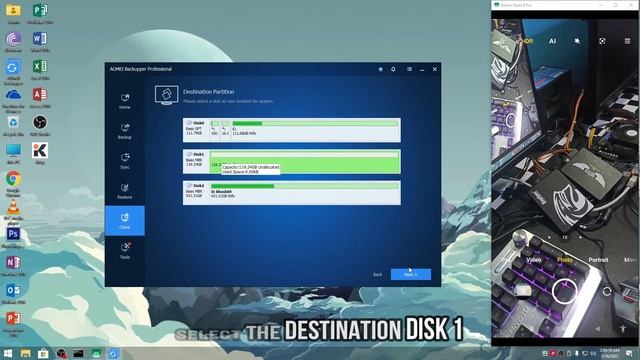Viewport: 640px width, 360px height.
Task: Open the Tools section in sidebar
Action: tap(125, 251)
